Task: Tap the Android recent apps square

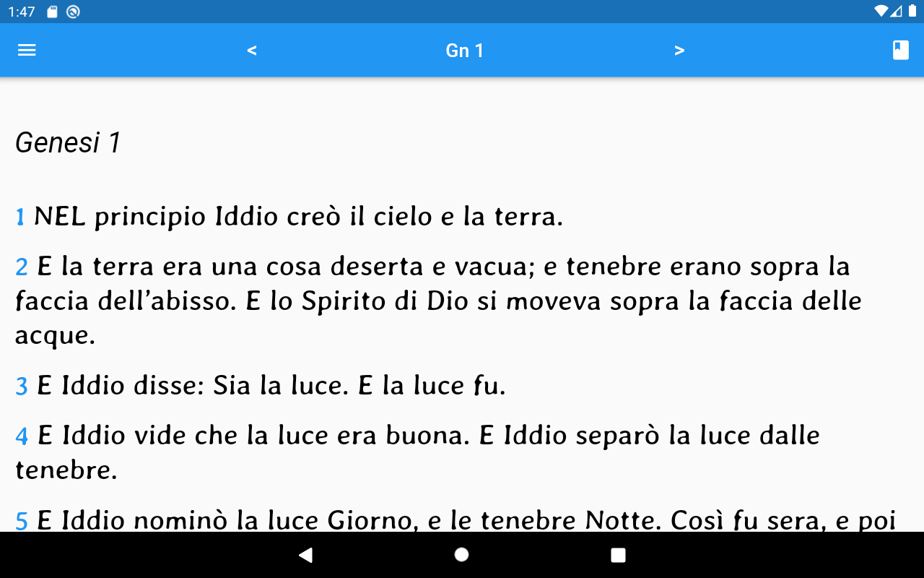Action: click(618, 555)
